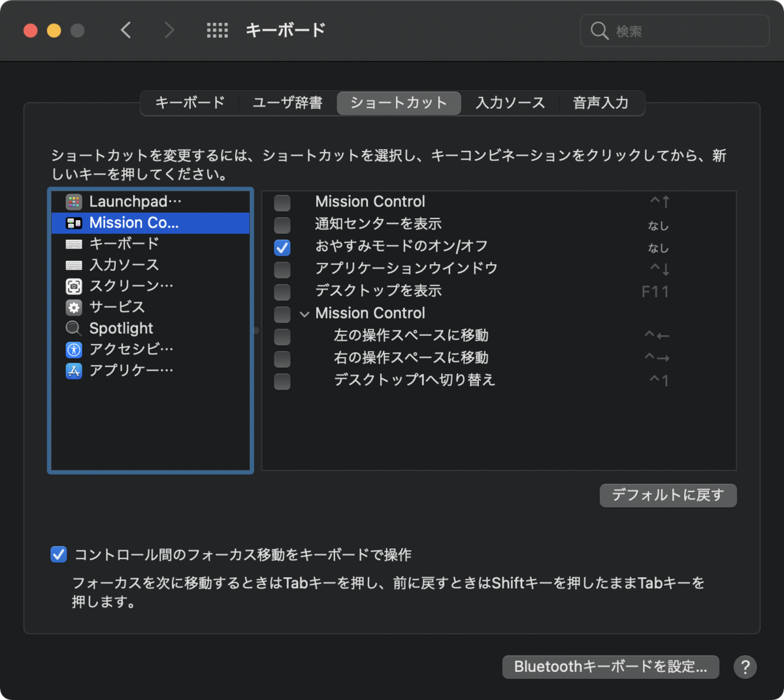Screen dimensions: 784x700
Task: Click the デフォルトに戻す button
Action: click(668, 495)
